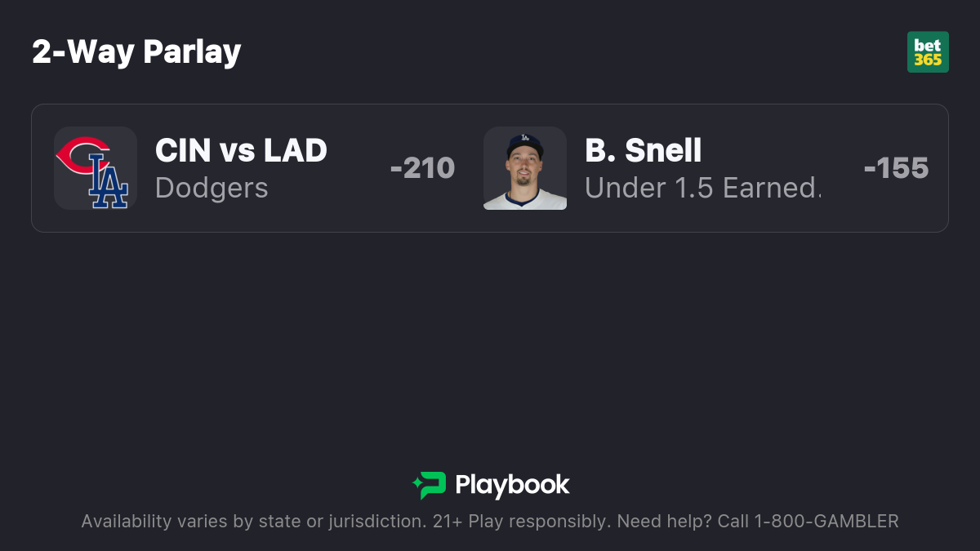Tap the -210 odds value
Image resolution: width=980 pixels, height=551 pixels.
coord(422,168)
